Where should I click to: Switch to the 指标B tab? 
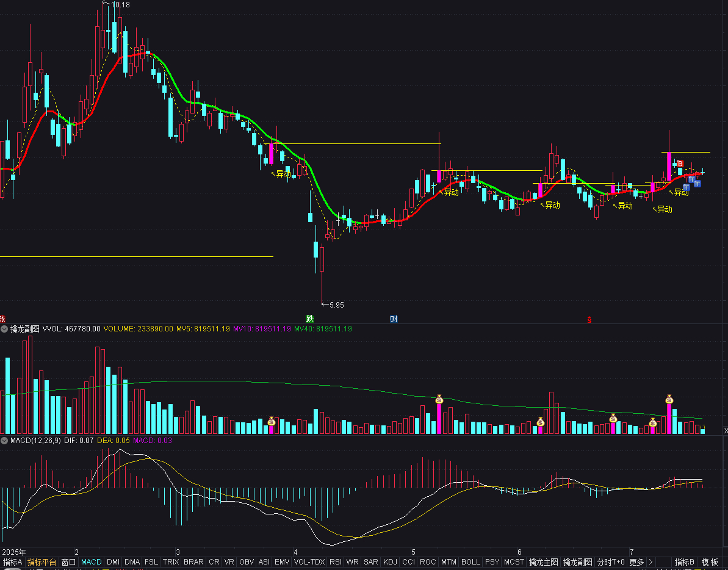tap(684, 561)
